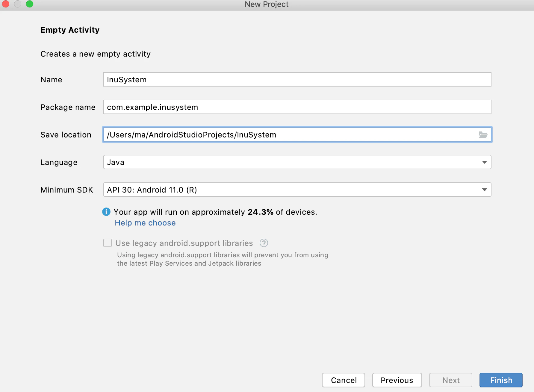
Task: Click the Cancel button
Action: point(344,380)
